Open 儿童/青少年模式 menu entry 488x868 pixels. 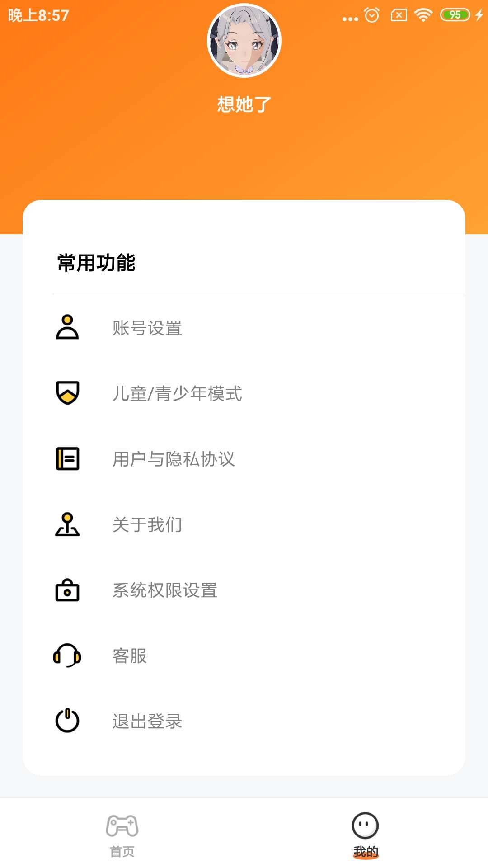pyautogui.click(x=177, y=394)
